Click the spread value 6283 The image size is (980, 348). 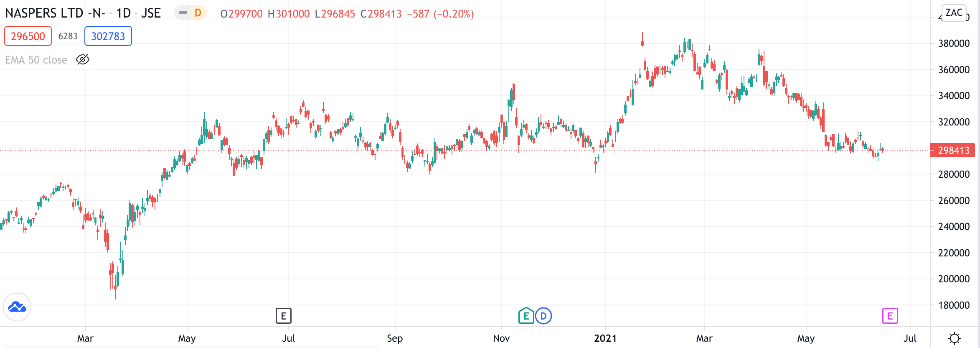[x=68, y=36]
